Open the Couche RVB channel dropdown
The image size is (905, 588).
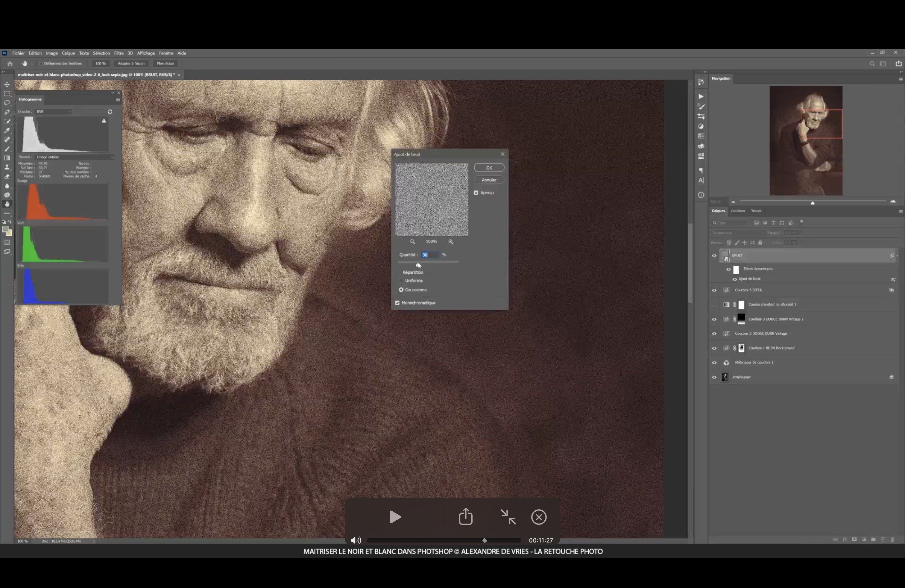(53, 112)
